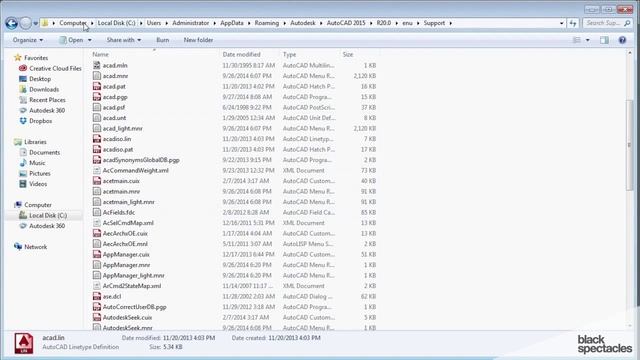Select Documents library
Image resolution: width=640 pixels, height=360 pixels.
[44, 152]
